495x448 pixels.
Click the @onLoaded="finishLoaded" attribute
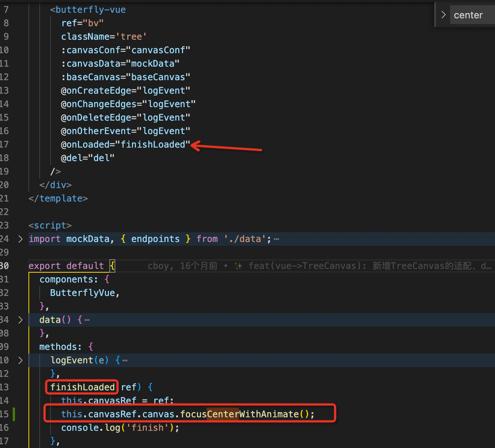click(x=124, y=144)
